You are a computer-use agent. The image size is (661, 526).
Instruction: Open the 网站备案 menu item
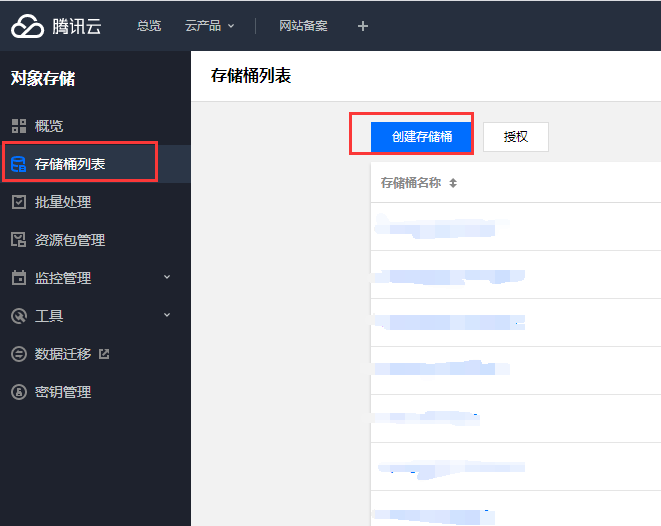pos(303,26)
